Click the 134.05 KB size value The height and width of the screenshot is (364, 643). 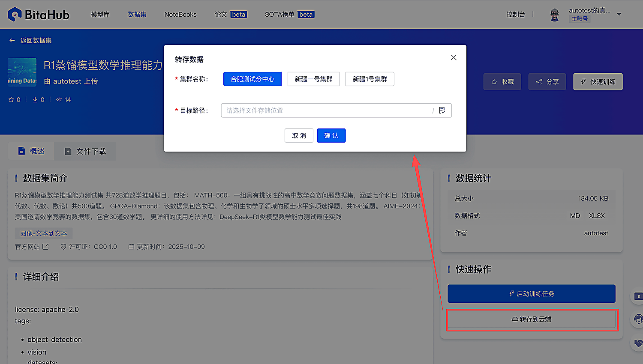[593, 198]
